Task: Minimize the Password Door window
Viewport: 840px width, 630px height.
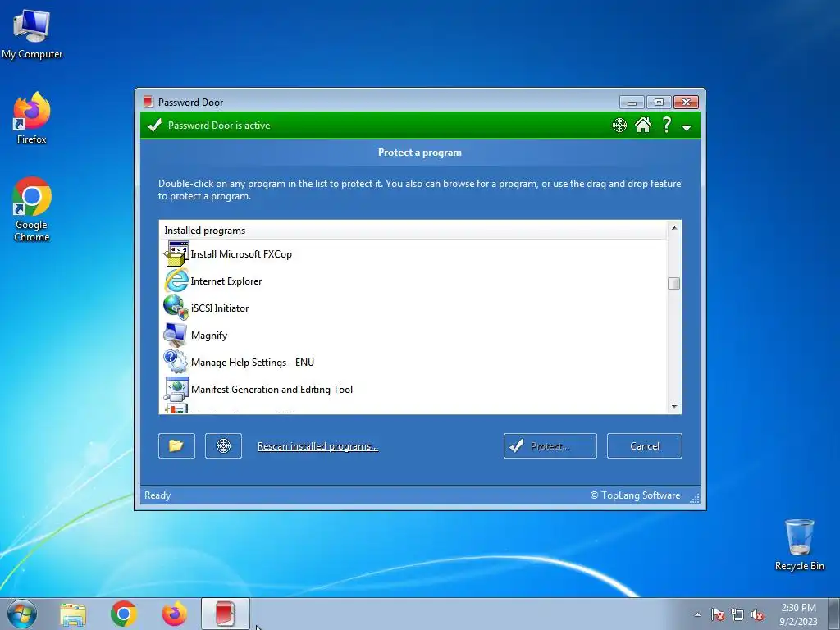Action: [632, 102]
